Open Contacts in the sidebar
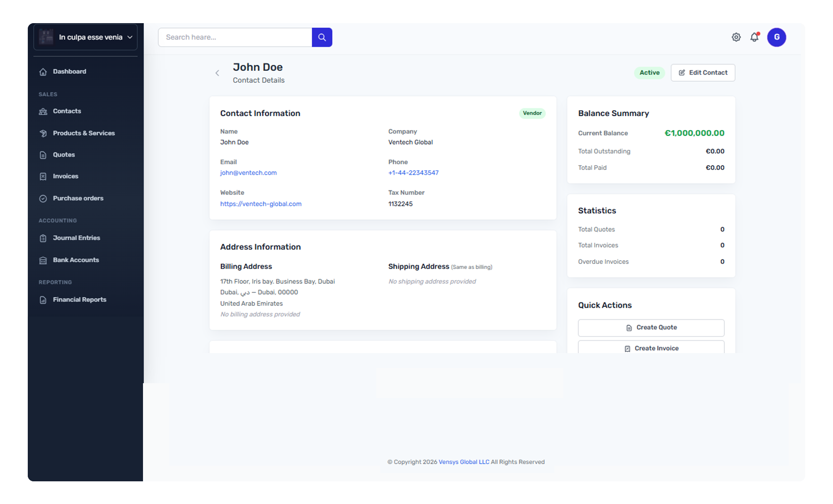The image size is (833, 504). click(67, 112)
